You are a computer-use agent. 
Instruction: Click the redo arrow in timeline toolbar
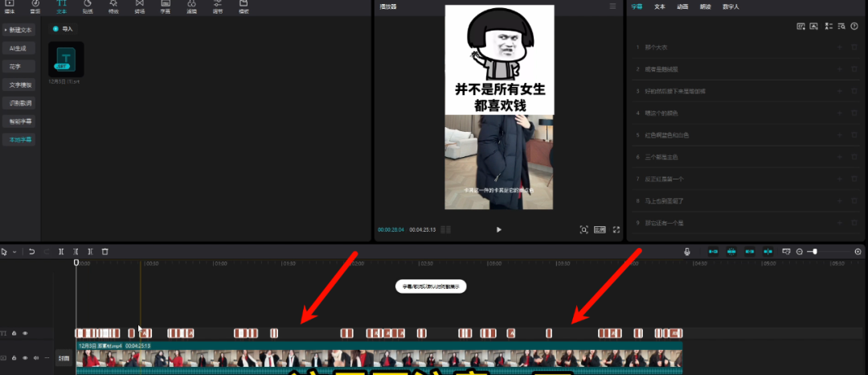tap(47, 252)
